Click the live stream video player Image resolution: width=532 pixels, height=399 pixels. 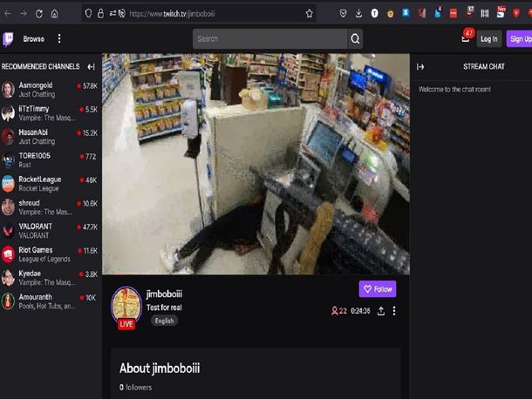tap(256, 164)
